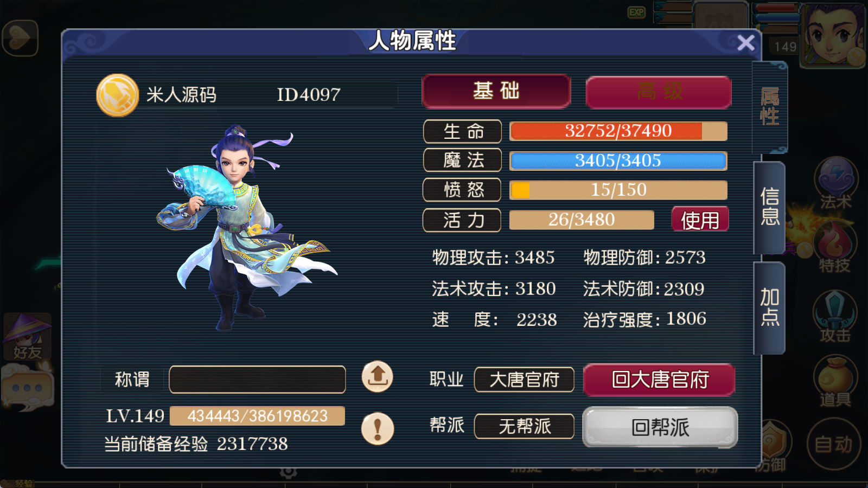Click the exclamation mark info icon
The image size is (868, 488).
pos(378,428)
